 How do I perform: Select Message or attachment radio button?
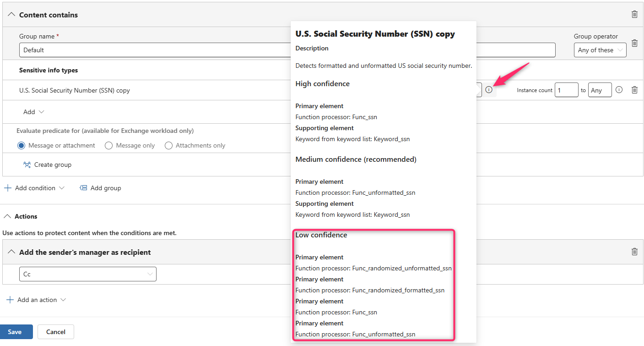click(21, 146)
